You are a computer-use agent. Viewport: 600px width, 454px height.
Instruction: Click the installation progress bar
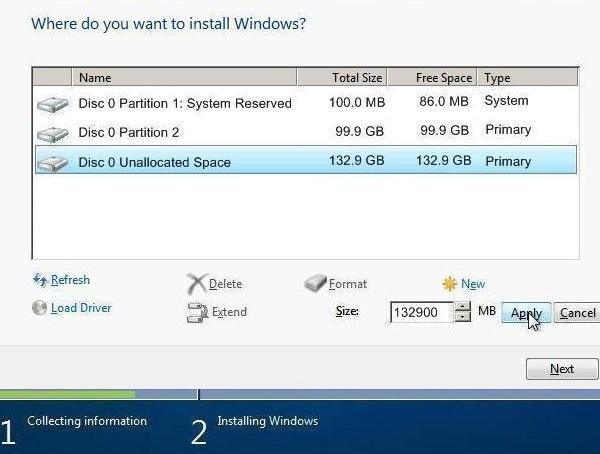(x=300, y=394)
